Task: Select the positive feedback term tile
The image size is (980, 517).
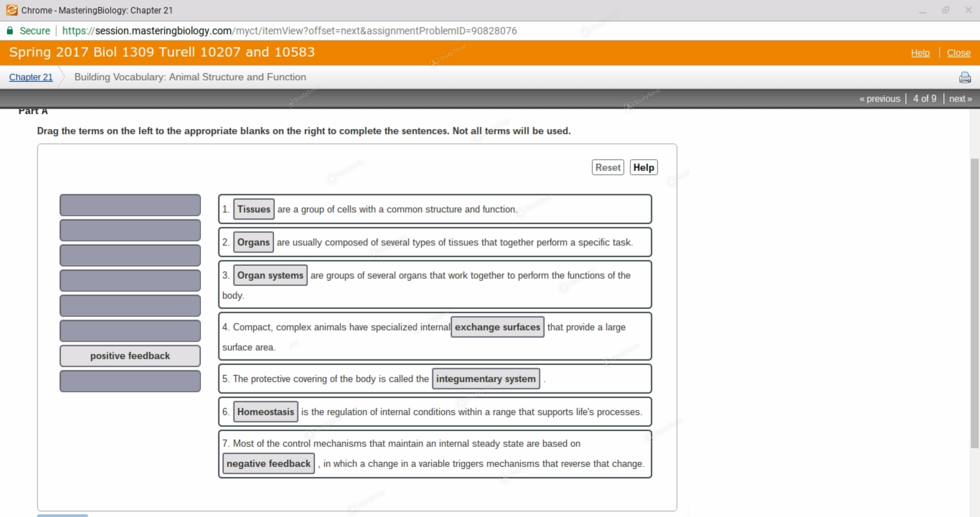Action: (130, 356)
